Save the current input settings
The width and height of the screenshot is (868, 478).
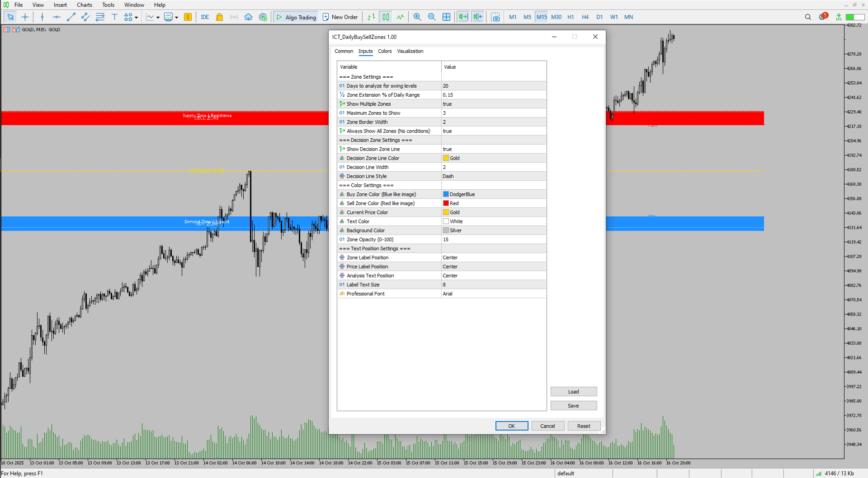(574, 406)
